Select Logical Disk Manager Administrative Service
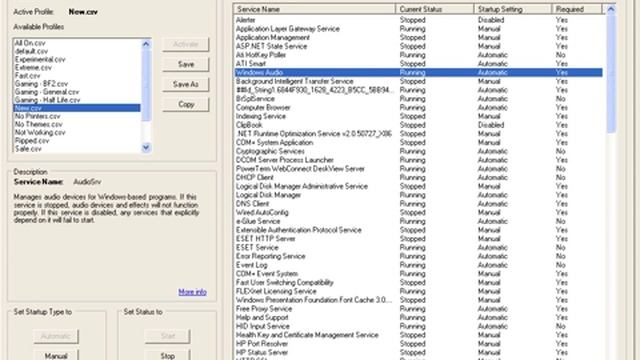Image resolution: width=640 pixels, height=360 pixels. (x=418, y=186)
